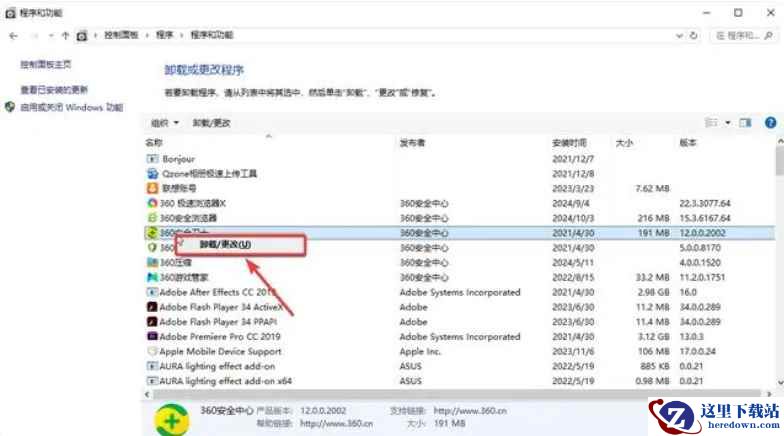
Task: Sort by 版本 column header
Action: (688, 142)
